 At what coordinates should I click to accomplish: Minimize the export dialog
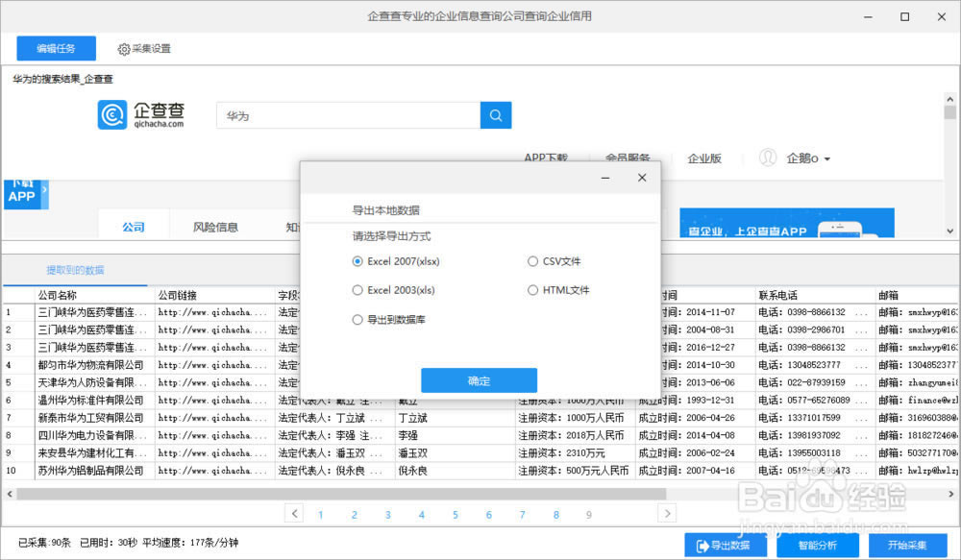[606, 178]
